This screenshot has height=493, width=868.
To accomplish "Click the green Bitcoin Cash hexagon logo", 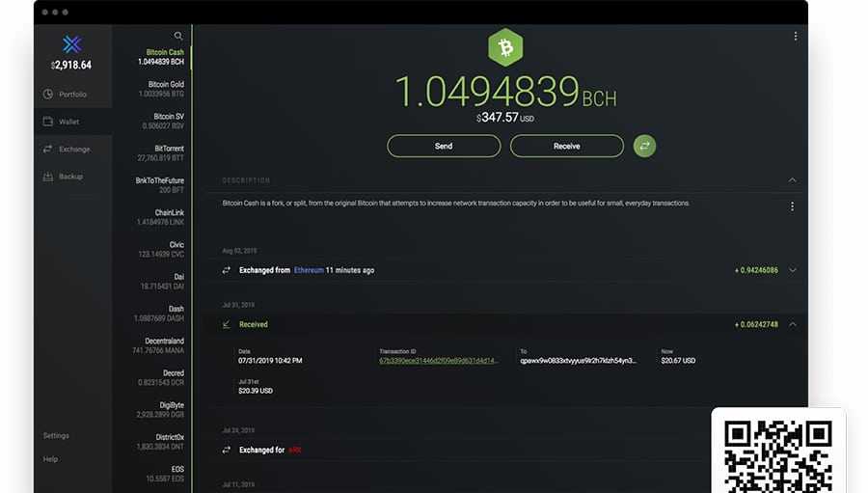I will pos(504,46).
